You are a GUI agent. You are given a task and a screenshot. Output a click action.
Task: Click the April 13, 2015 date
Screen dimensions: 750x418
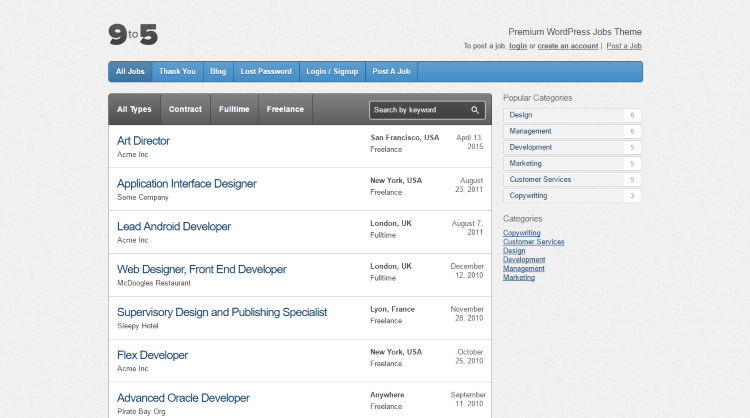tap(469, 142)
